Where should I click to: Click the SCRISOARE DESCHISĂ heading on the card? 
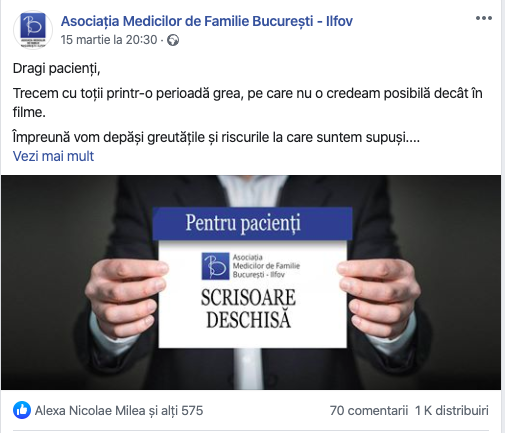pyautogui.click(x=248, y=308)
